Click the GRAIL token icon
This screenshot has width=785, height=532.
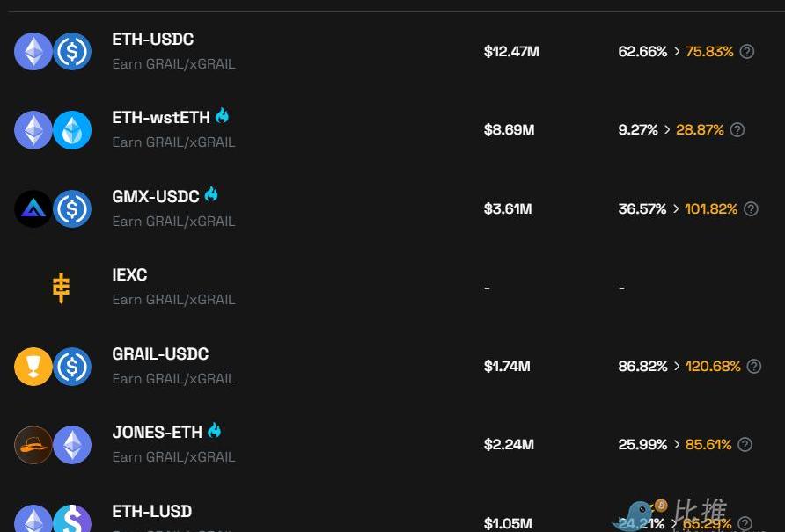[x=33, y=366]
